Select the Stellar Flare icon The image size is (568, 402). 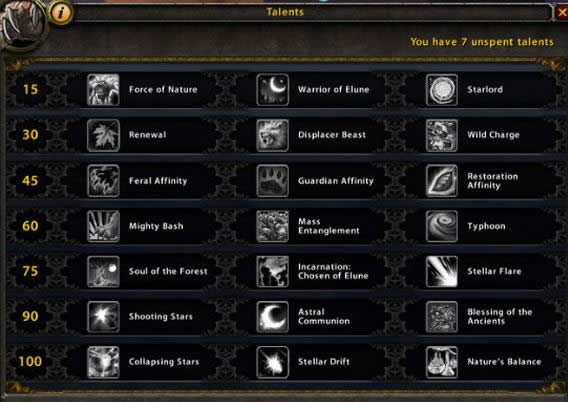click(442, 271)
